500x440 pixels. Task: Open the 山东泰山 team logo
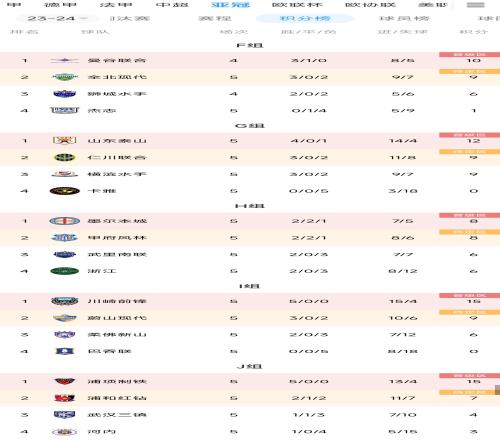pos(64,141)
